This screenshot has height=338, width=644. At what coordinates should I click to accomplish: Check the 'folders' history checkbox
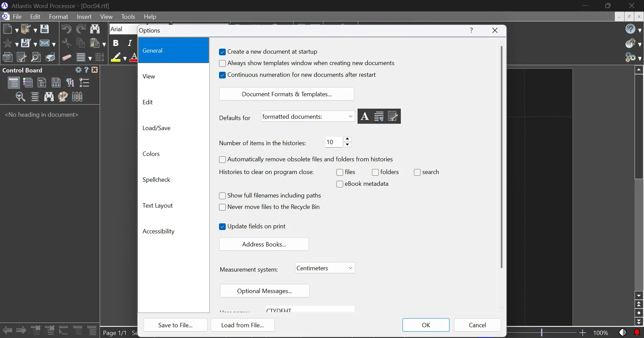tap(375, 172)
